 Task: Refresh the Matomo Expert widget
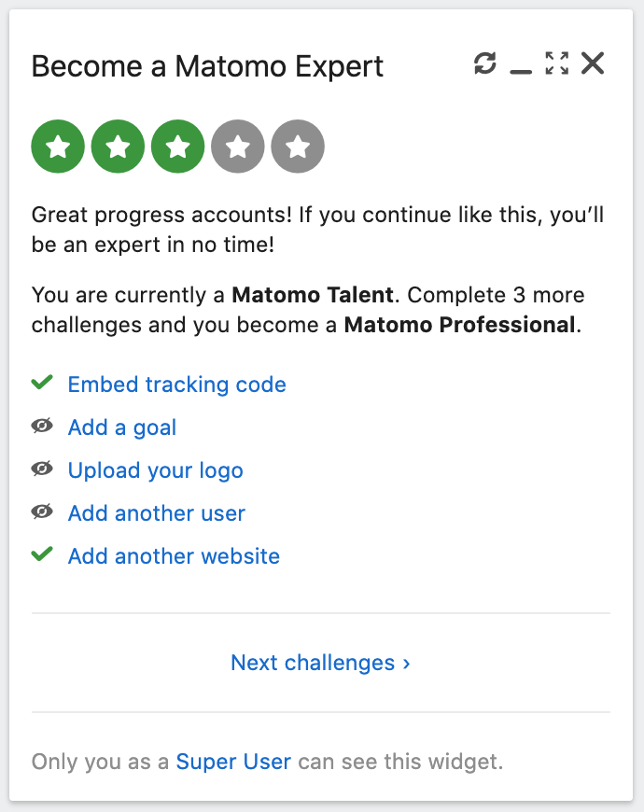pyautogui.click(x=484, y=64)
